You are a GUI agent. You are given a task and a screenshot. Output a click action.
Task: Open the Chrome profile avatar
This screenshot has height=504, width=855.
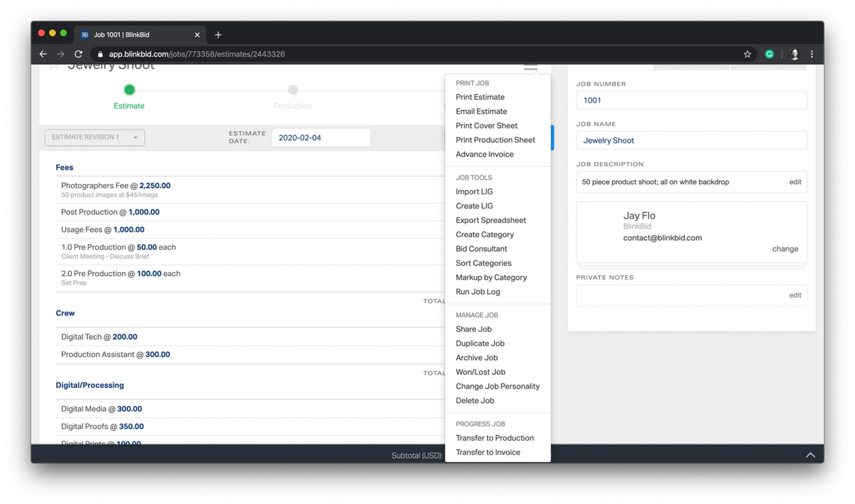[x=794, y=54]
